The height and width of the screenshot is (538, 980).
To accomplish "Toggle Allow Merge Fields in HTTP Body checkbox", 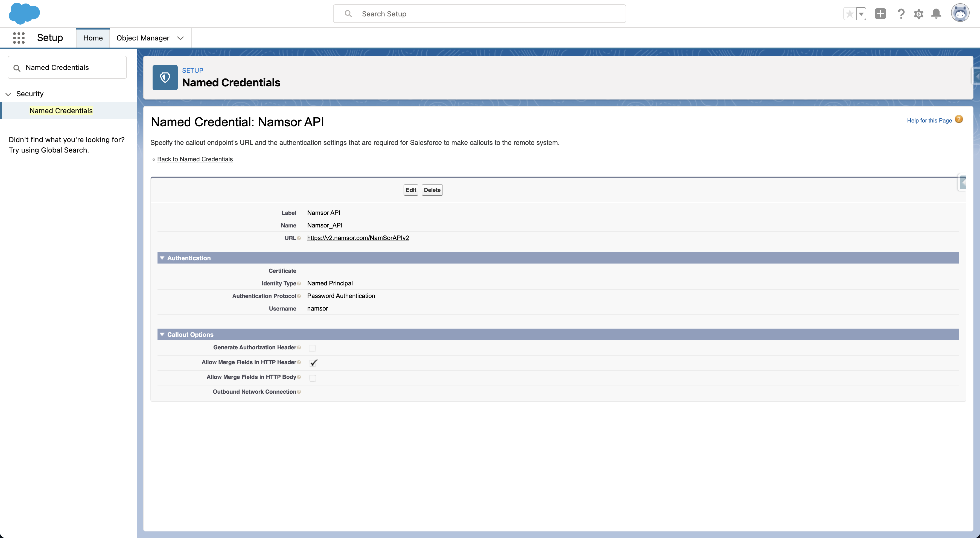I will click(313, 378).
